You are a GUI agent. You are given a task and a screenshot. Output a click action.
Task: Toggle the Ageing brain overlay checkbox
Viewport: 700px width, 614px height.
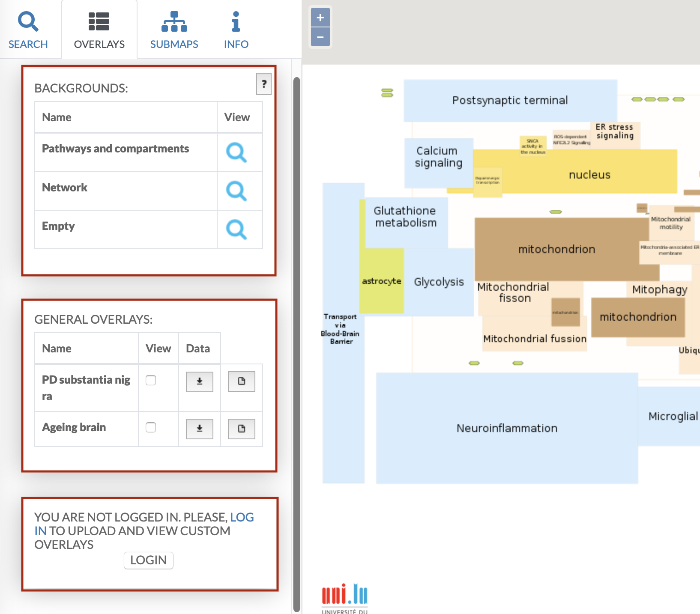tap(151, 427)
